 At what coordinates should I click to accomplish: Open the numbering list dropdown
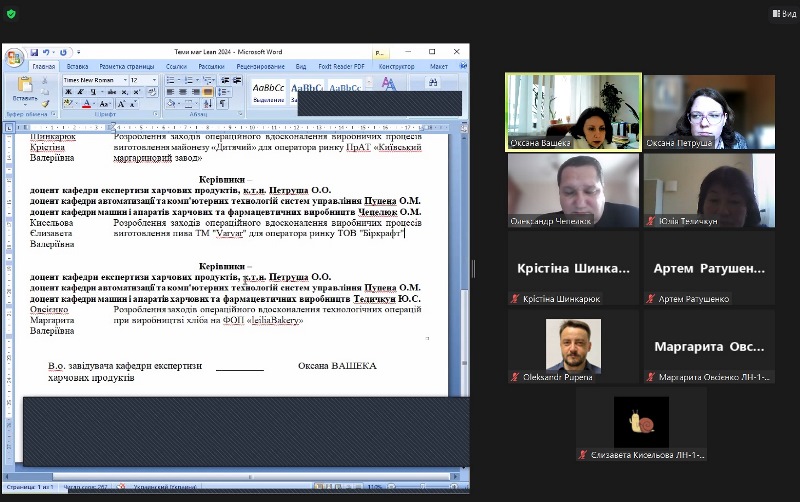pyautogui.click(x=197, y=80)
